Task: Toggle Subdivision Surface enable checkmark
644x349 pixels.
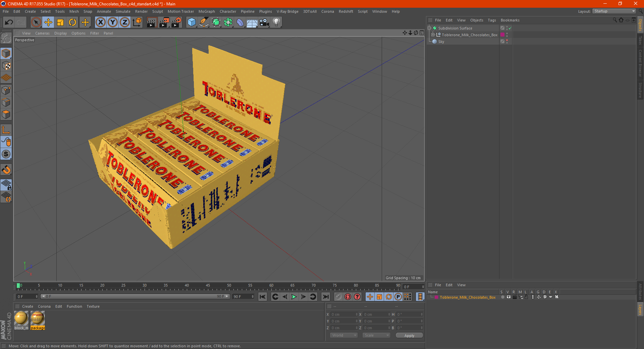Action: [x=510, y=28]
